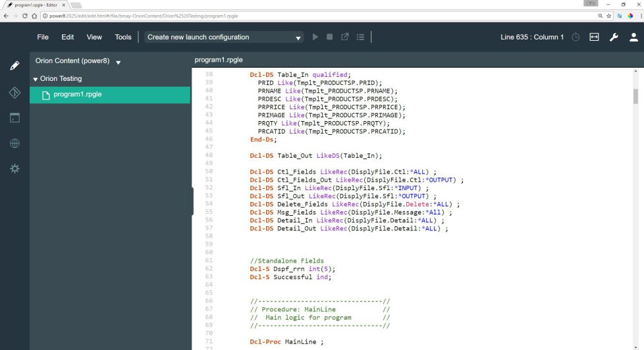This screenshot has height=350, width=644.
Task: Click the Dcl-DS Sfl_In line
Action: [339, 188]
